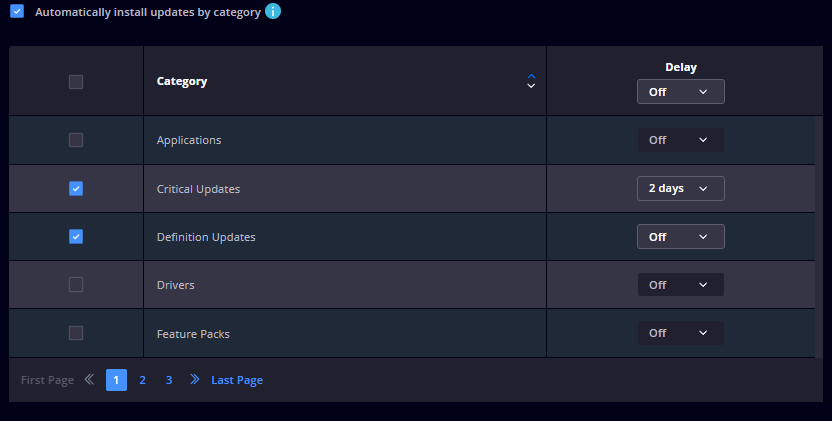Viewport: 832px width, 421px height.
Task: Click the table's vertical scrollbar
Action: tap(819, 236)
